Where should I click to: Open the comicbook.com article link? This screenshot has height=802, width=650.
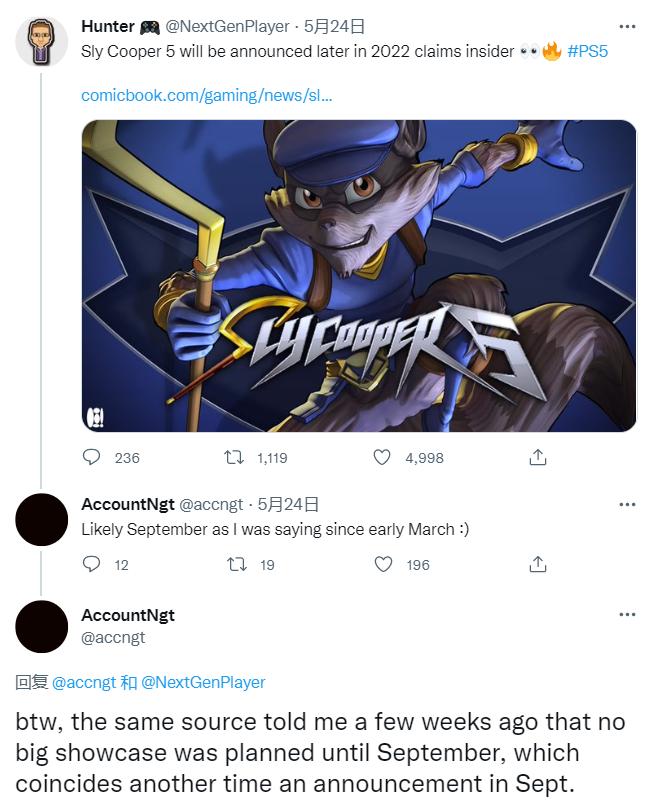pos(207,95)
